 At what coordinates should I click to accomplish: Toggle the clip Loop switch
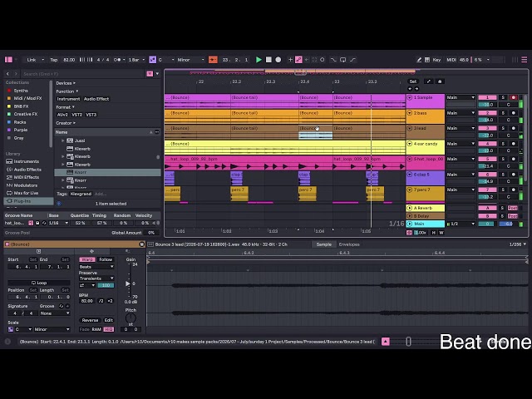click(x=39, y=283)
